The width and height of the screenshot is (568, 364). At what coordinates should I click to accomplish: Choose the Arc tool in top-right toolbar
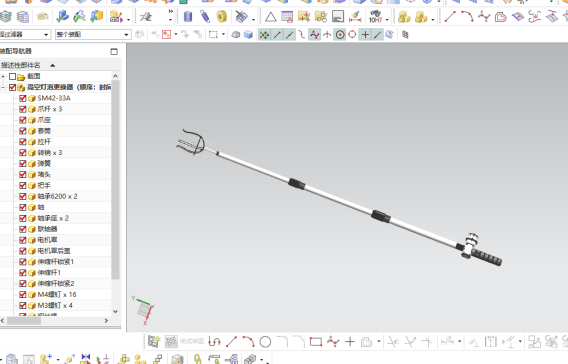pos(467,17)
